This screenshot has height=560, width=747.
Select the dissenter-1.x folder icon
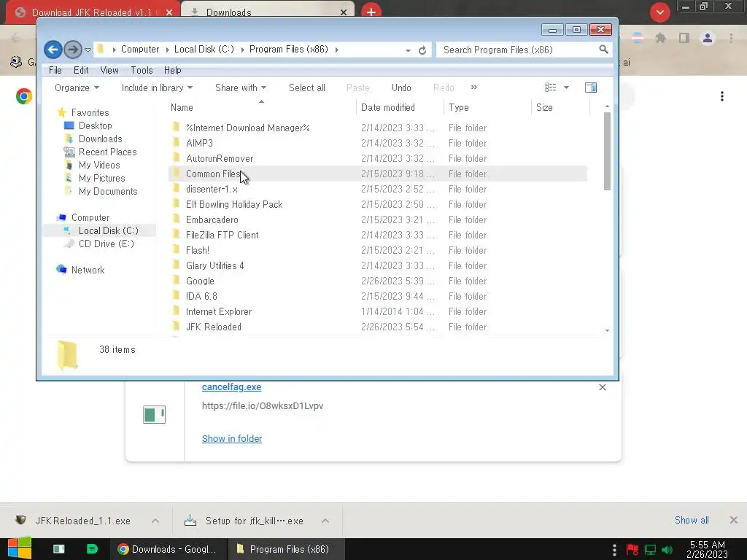177,189
